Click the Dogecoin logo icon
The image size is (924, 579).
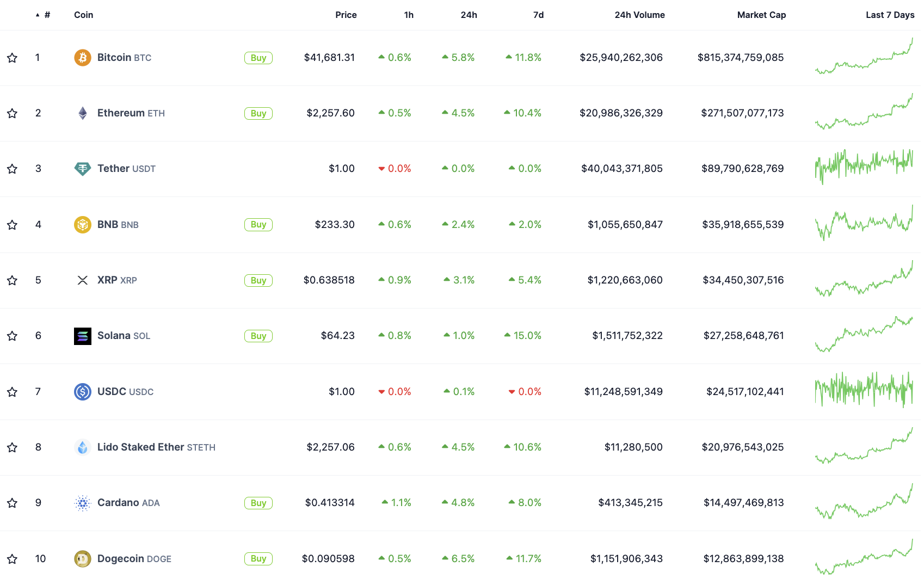tap(83, 559)
